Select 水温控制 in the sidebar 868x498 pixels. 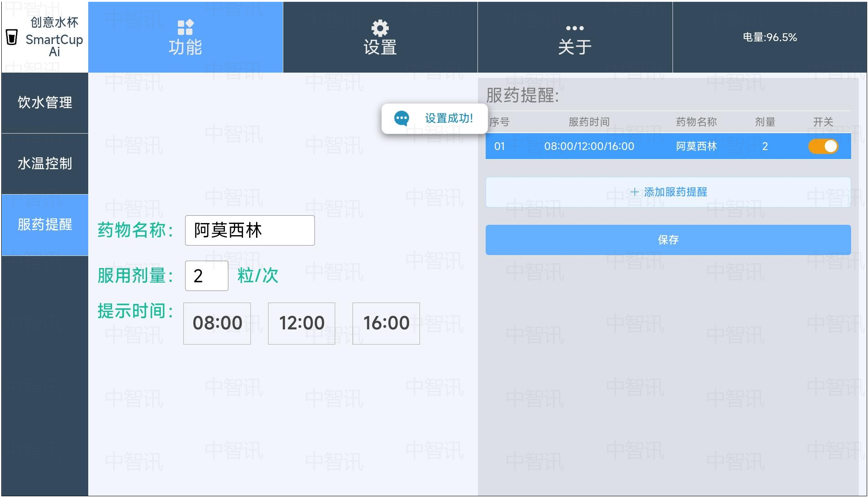pos(45,163)
